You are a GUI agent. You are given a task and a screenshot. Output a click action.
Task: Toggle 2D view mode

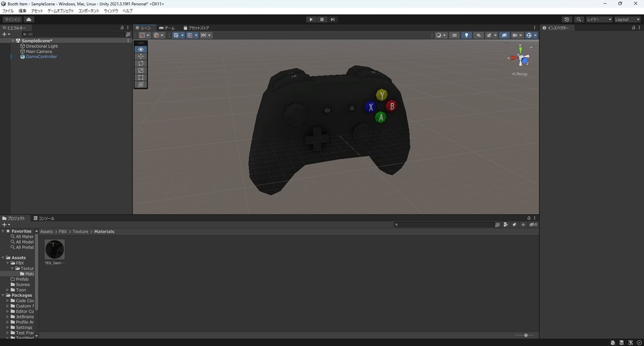[x=454, y=35]
